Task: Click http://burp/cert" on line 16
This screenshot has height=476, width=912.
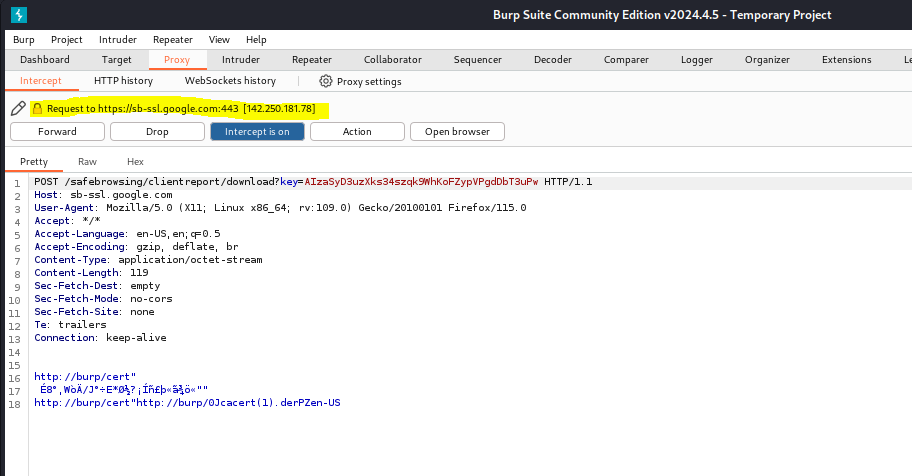Action: coord(85,376)
